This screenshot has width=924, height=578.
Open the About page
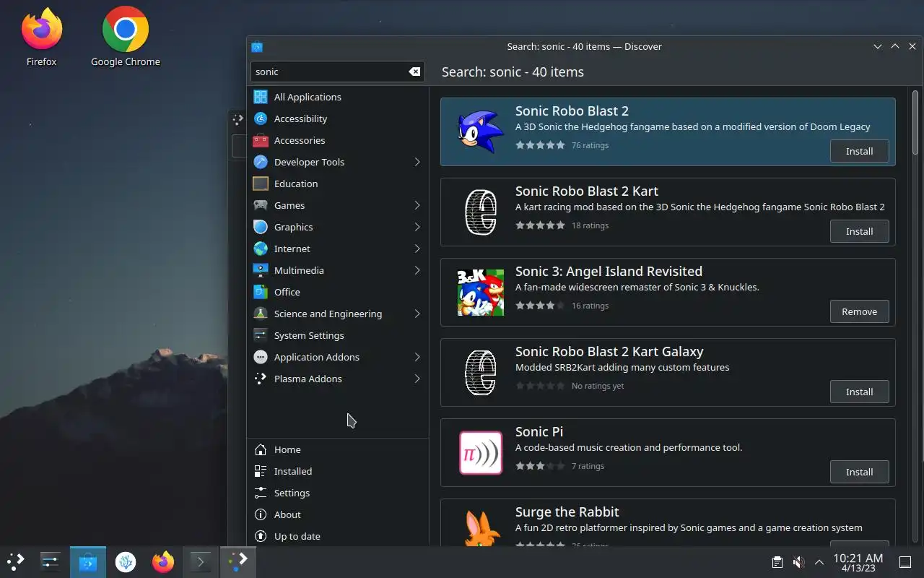click(x=338, y=514)
